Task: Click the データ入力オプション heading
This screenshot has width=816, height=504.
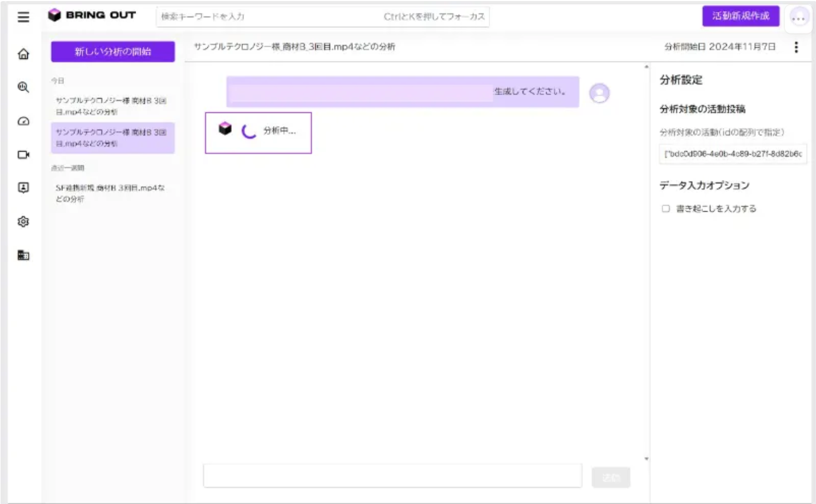Action: 704,185
